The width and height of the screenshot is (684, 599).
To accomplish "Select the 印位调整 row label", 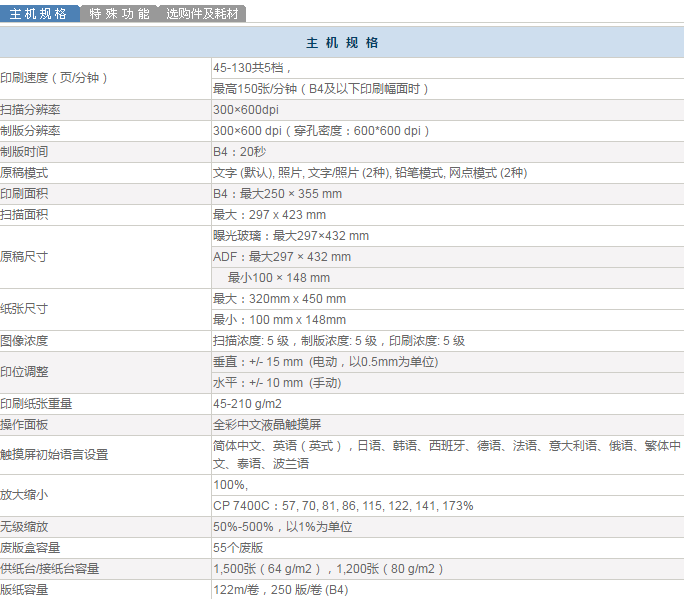I will point(24,372).
